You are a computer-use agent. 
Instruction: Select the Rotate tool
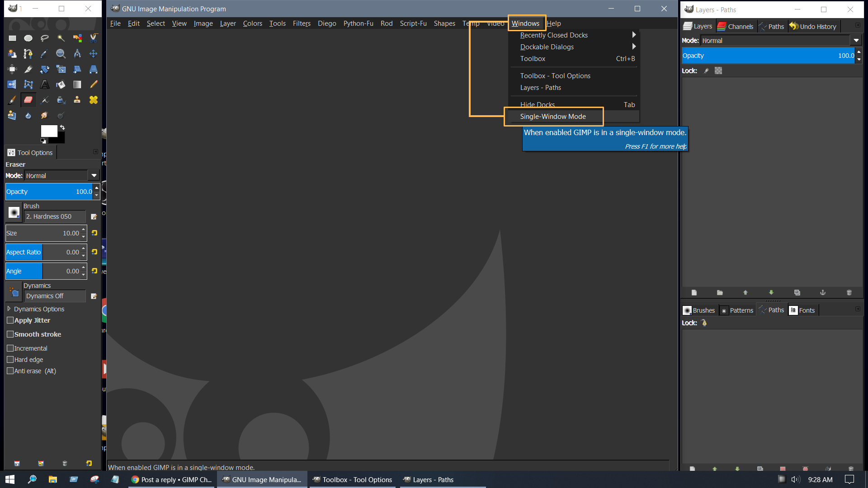point(45,69)
